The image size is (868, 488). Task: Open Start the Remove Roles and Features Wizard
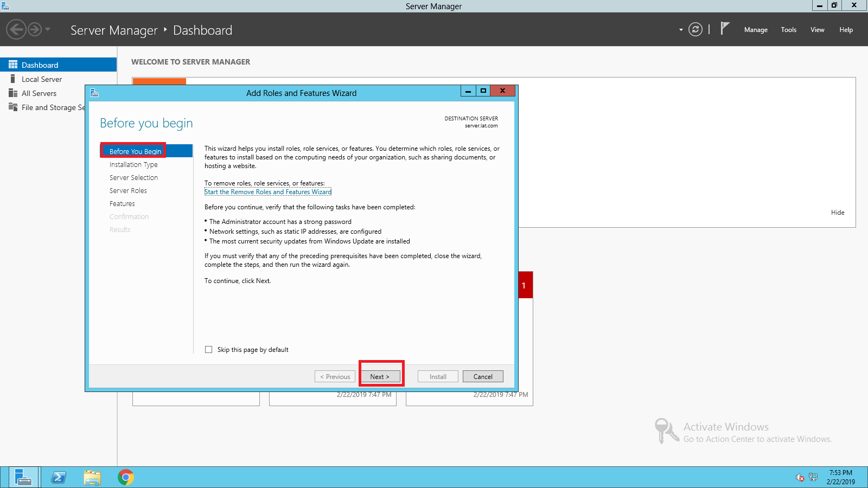point(268,192)
